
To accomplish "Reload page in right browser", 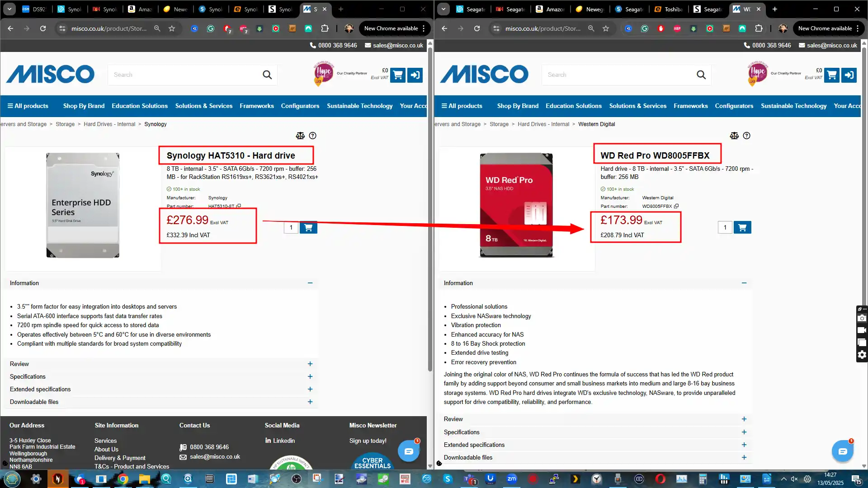I will (x=477, y=28).
